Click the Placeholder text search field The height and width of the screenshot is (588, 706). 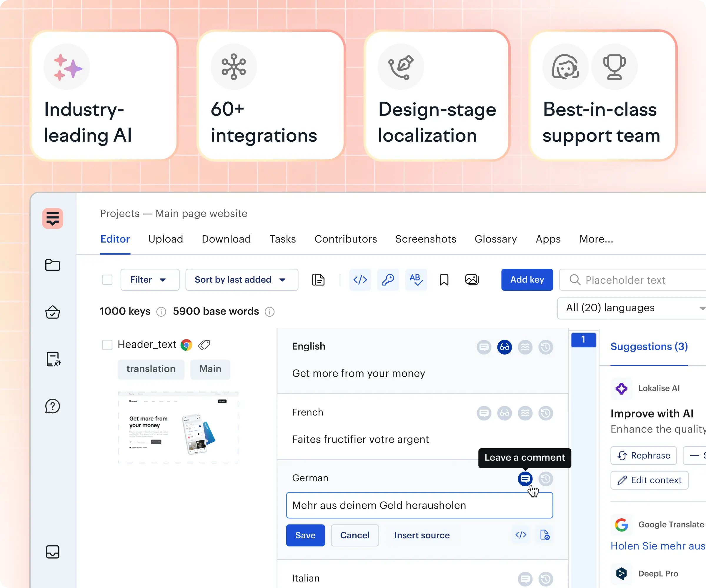coord(632,280)
